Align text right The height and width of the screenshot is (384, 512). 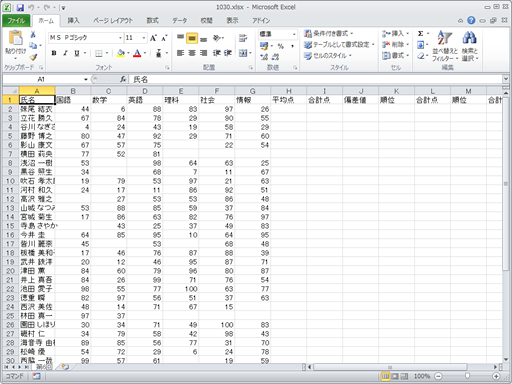[203, 53]
